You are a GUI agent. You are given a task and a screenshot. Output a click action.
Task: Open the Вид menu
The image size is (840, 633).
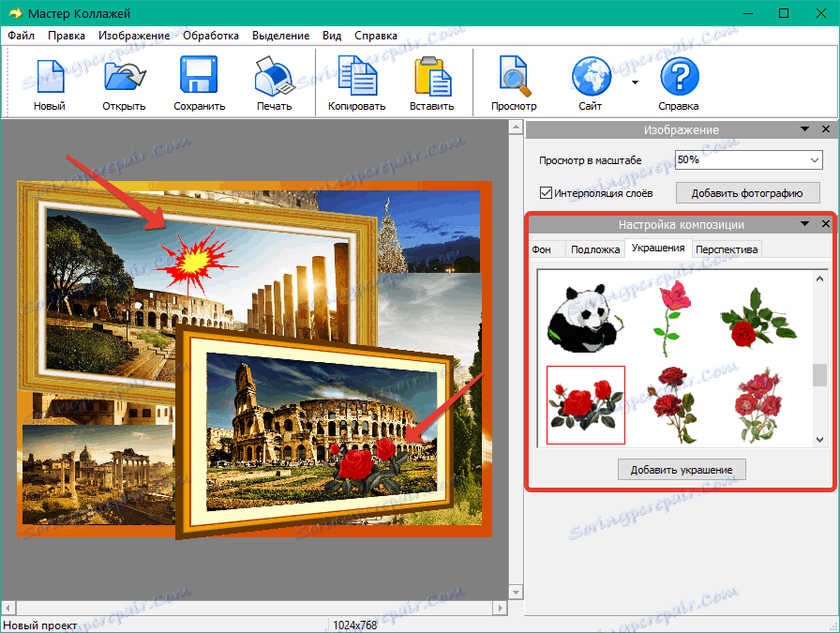(x=332, y=36)
